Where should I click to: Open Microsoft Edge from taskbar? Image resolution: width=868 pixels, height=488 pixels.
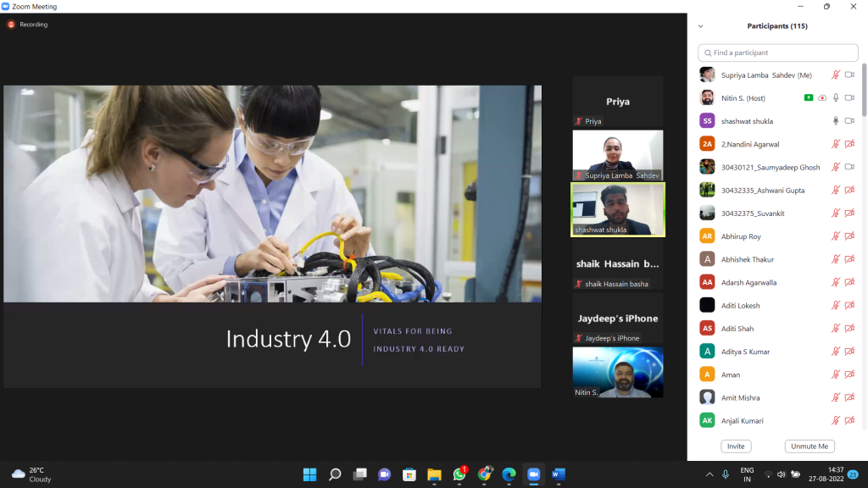pyautogui.click(x=509, y=474)
